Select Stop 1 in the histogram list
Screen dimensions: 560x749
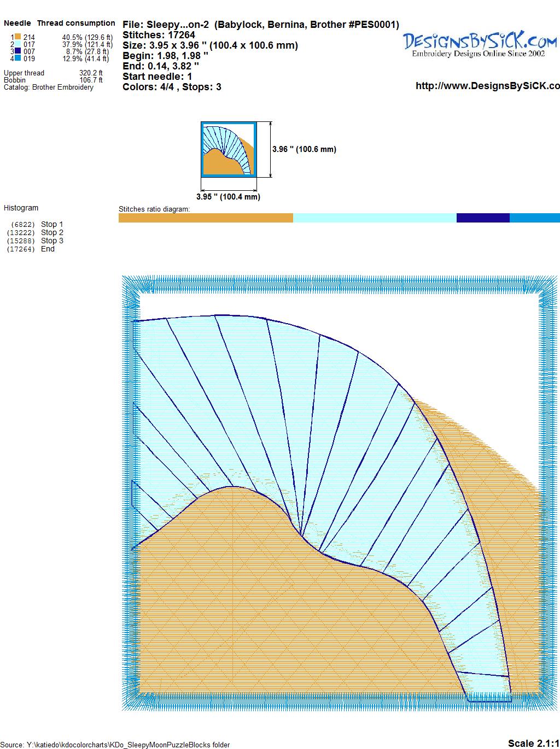52,224
